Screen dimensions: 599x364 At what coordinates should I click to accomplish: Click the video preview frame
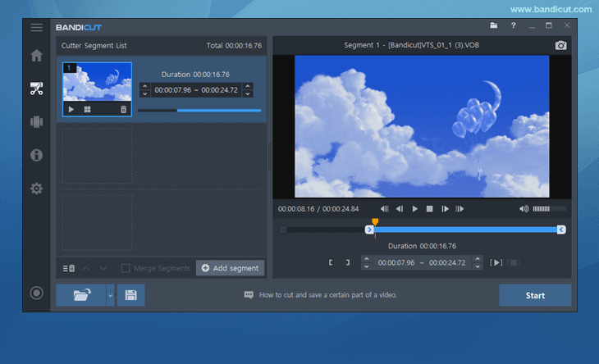pos(422,126)
